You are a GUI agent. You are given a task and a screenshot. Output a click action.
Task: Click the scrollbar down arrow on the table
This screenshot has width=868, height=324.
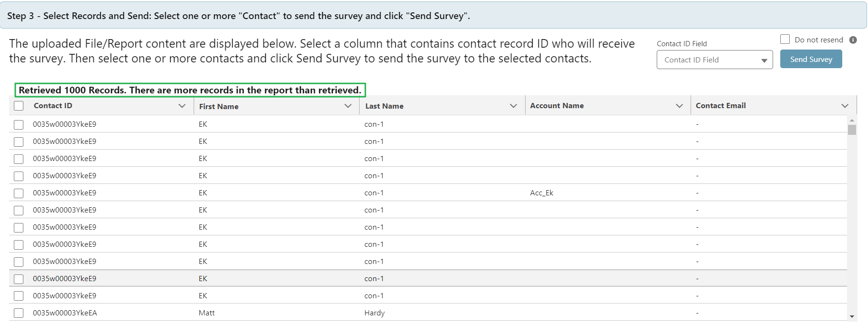pos(851,316)
